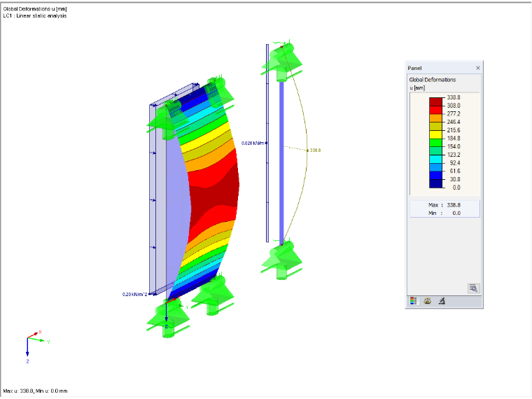The width and height of the screenshot is (532, 399).
Task: Select the bright green legend color swatch
Action: [x=435, y=142]
